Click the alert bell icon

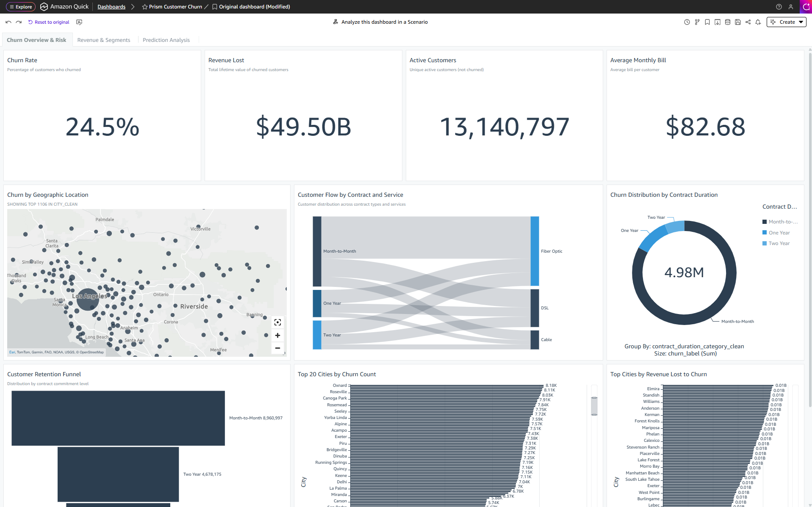point(758,22)
